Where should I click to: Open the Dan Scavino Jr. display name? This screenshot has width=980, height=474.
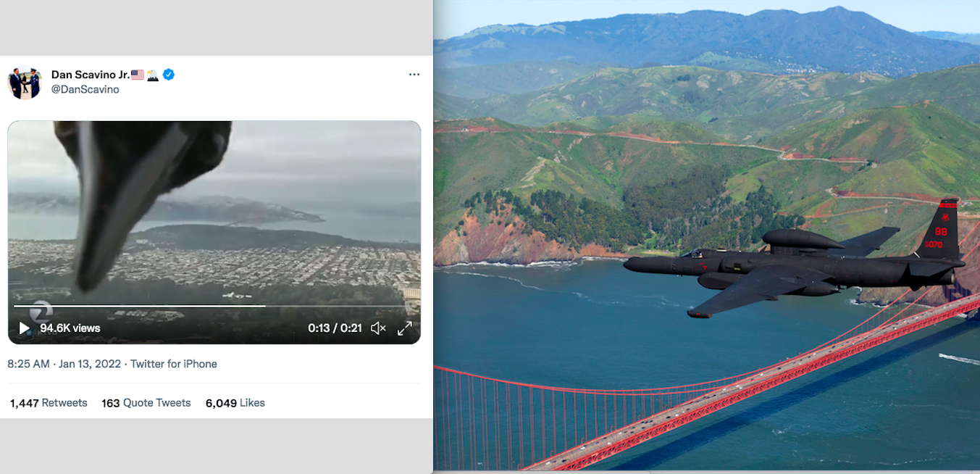click(x=91, y=75)
